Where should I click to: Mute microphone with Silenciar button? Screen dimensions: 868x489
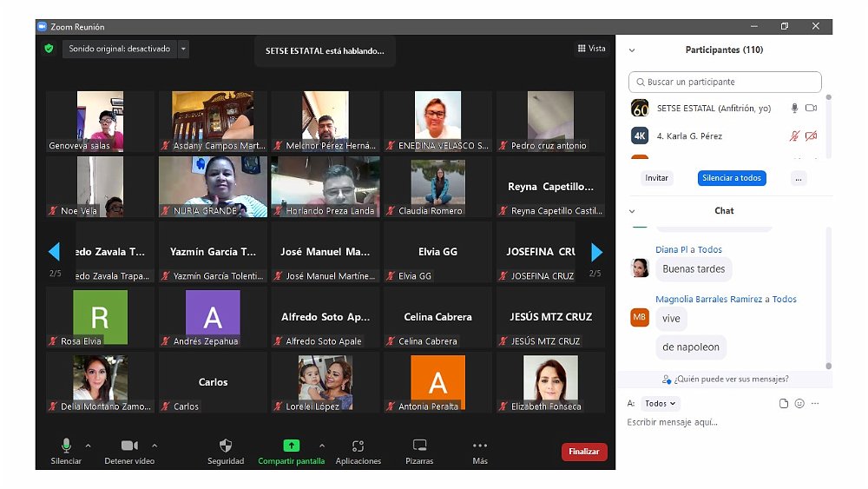(66, 446)
